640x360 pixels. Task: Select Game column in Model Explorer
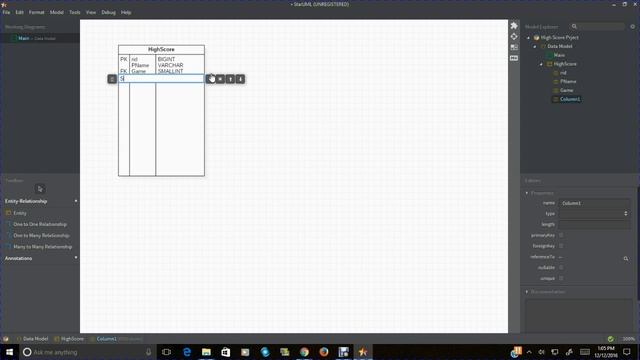pos(566,90)
